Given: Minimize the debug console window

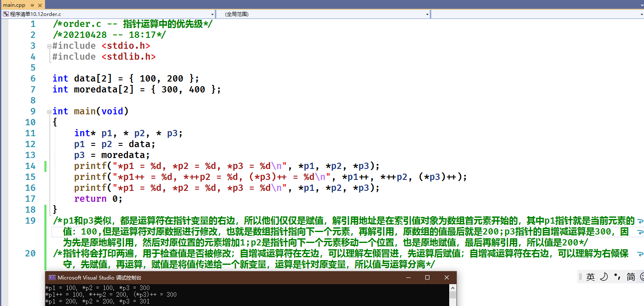Looking at the screenshot, I should (408, 277).
